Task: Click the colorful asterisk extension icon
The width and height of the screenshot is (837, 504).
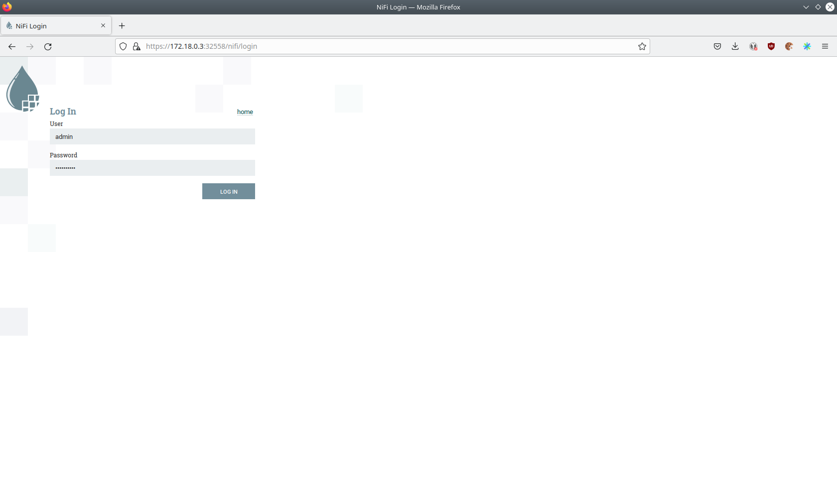Action: pyautogui.click(x=807, y=46)
